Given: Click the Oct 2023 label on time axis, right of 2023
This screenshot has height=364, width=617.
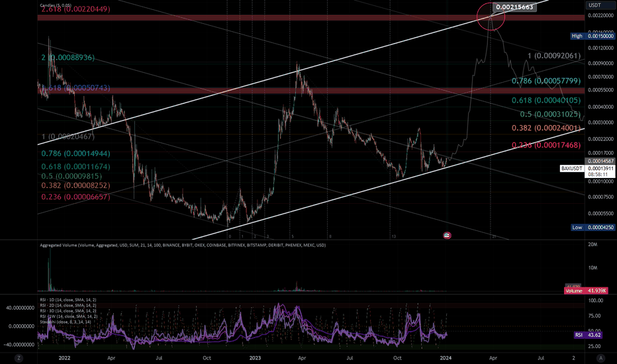Looking at the screenshot, I should click(397, 358).
